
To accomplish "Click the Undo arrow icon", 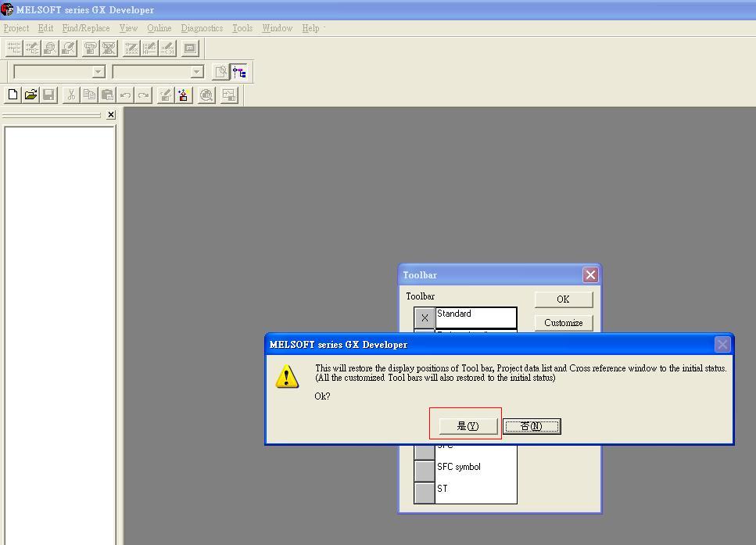I will (125, 95).
